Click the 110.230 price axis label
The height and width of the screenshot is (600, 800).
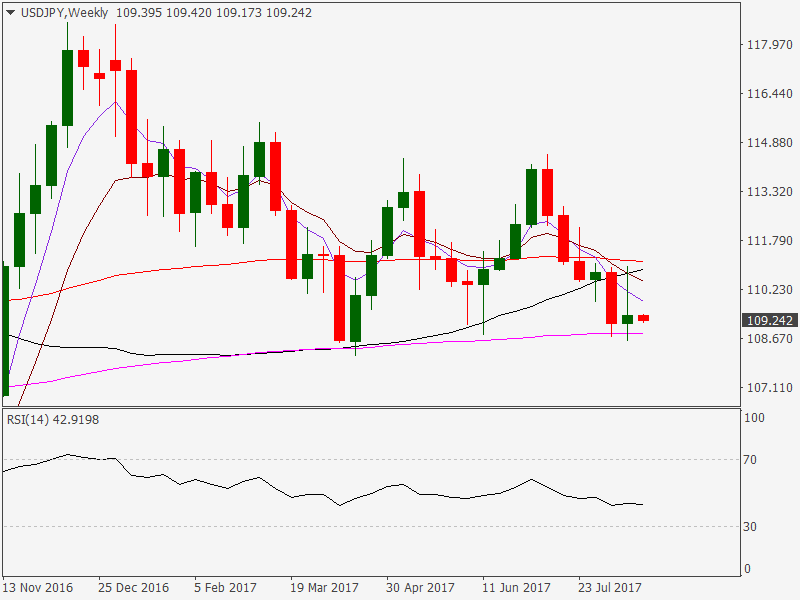[769, 290]
